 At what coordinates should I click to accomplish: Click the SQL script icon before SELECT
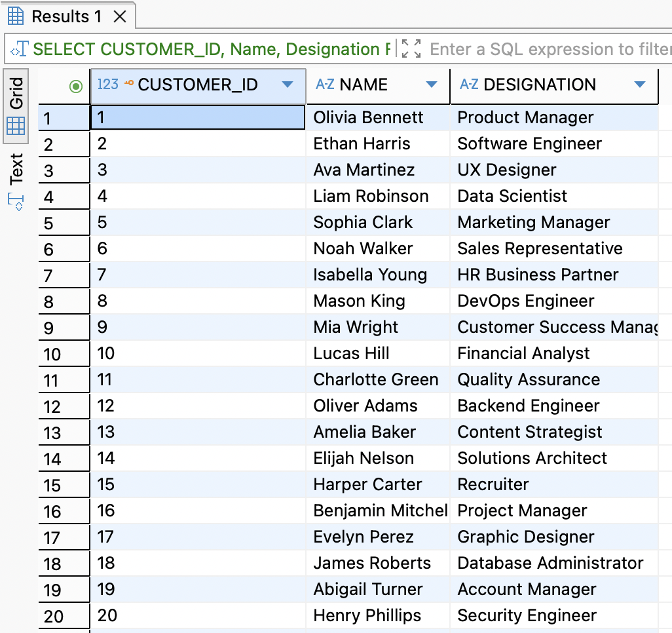pos(20,49)
